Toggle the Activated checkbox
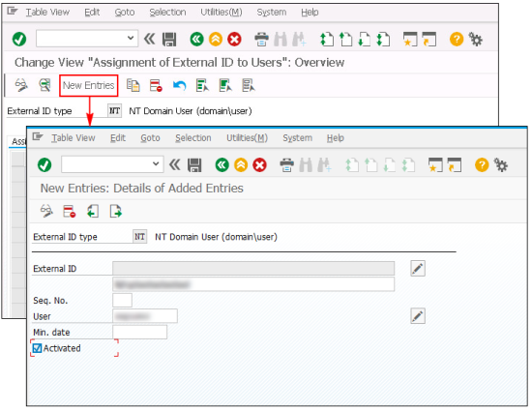Image resolution: width=532 pixels, height=410 pixels. [37, 348]
